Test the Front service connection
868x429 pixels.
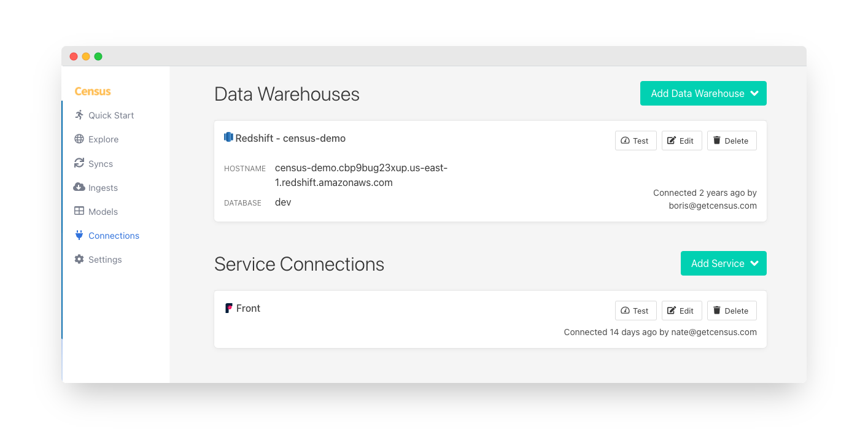[635, 311]
